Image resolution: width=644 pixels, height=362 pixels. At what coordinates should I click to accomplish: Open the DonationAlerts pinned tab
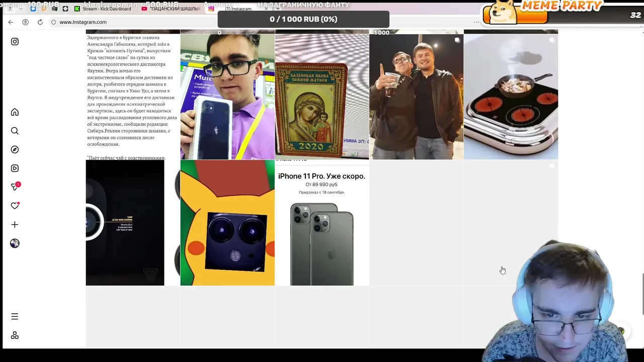click(54, 9)
